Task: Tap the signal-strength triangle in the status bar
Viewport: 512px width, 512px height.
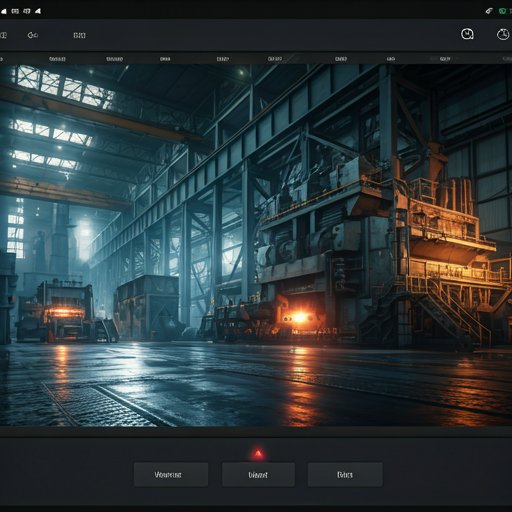Action: 38,11
